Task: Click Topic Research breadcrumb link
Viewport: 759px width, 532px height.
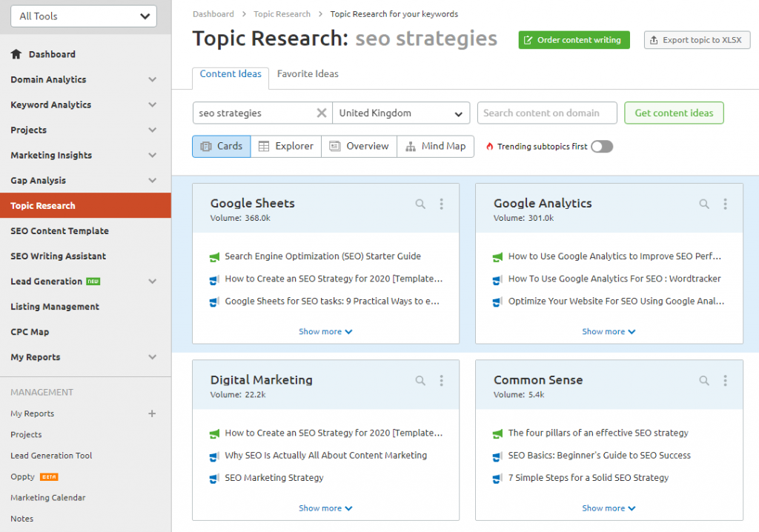Action: pyautogui.click(x=282, y=14)
